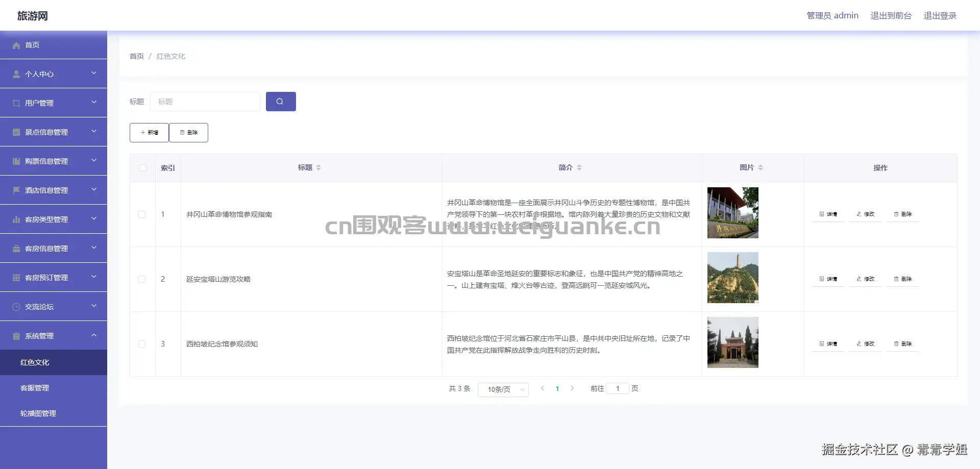Click 退出到前台 link in header
Image resolution: width=980 pixels, height=469 pixels.
click(x=891, y=16)
